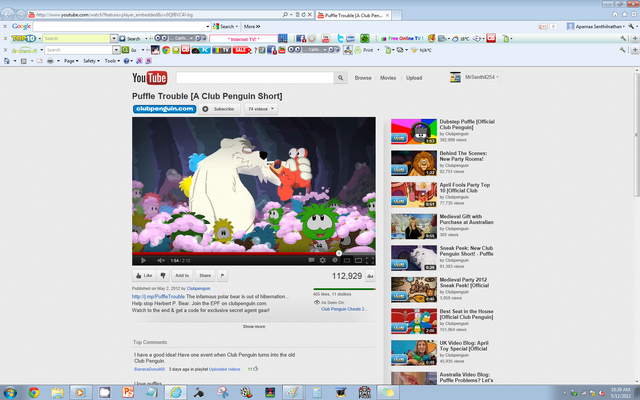Image resolution: width=640 pixels, height=400 pixels.
Task: Expand the drivesoft search box dropdown
Action: point(116,50)
